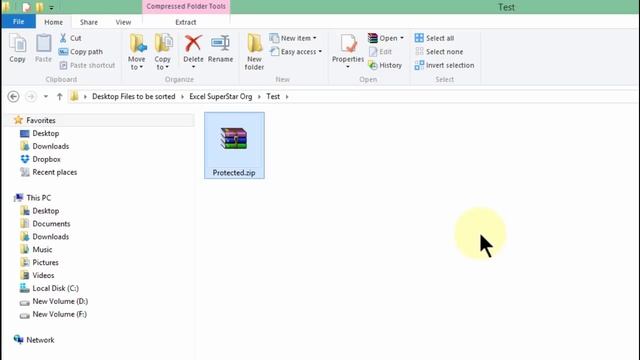Click Select none
The image size is (640, 360).
439,52
